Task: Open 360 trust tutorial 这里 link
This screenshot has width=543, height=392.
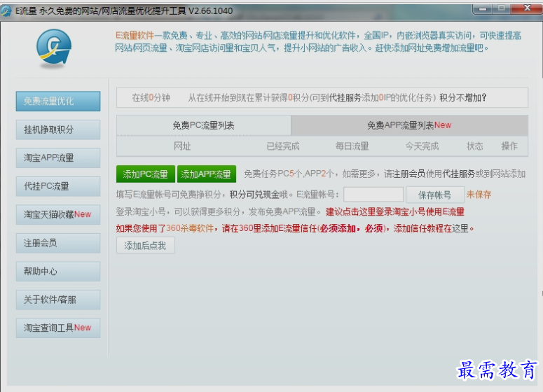Action: tap(460, 228)
